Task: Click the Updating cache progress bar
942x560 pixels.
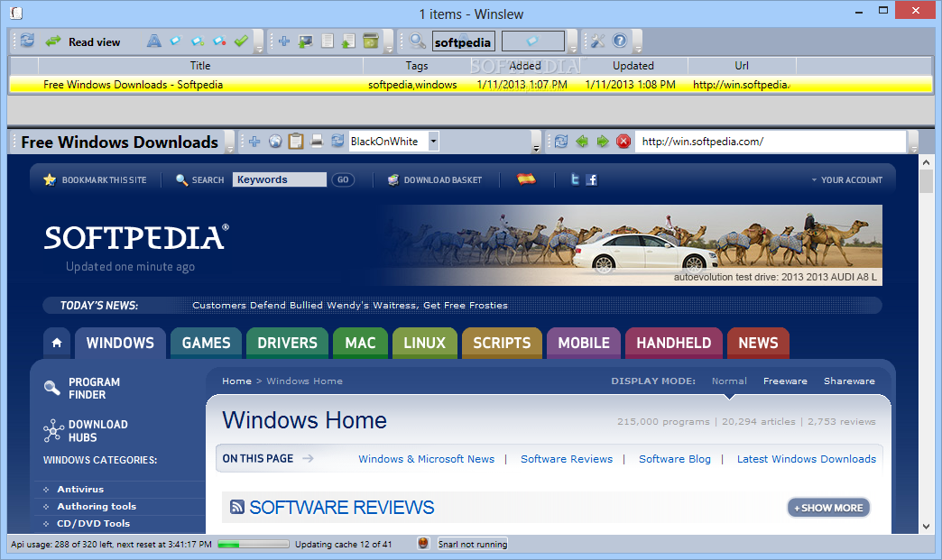Action: [253, 545]
